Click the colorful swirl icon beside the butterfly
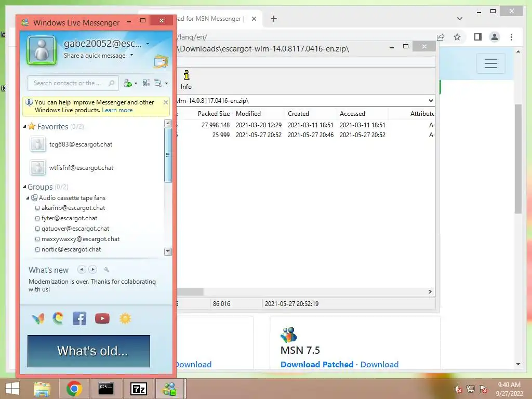Image resolution: width=532 pixels, height=399 pixels. point(58,318)
